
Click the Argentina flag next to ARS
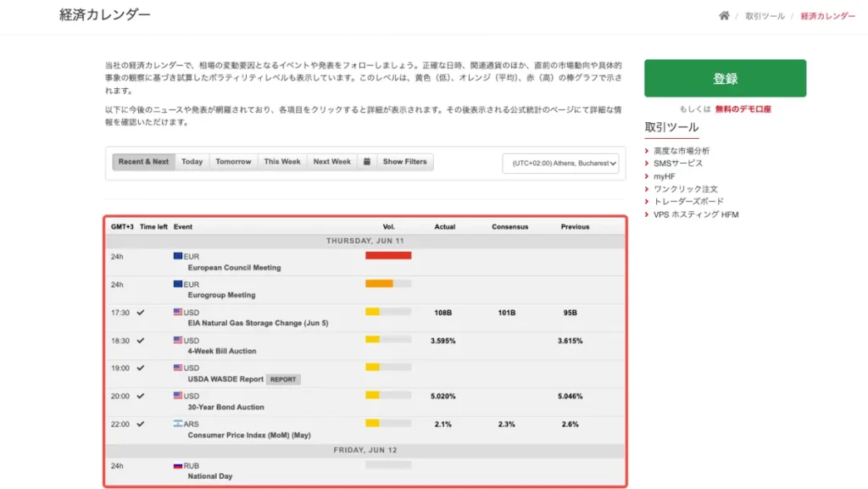pyautogui.click(x=178, y=424)
